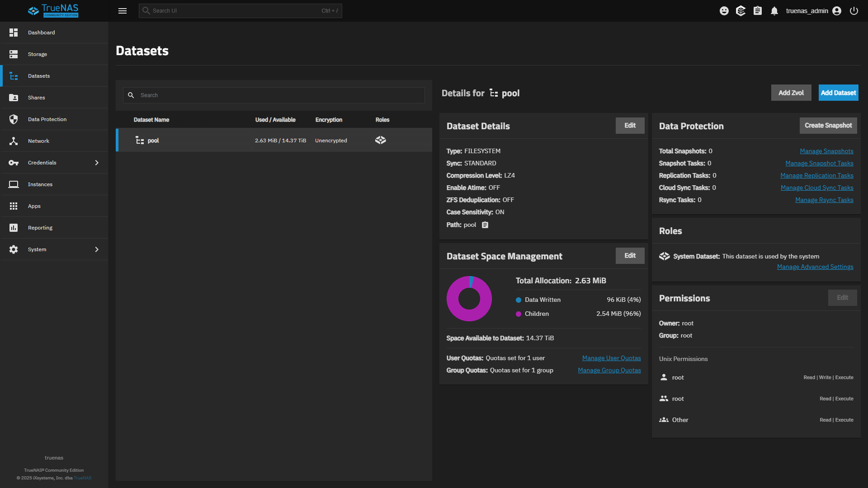Open the Jobs clipboard icon
Viewport: 868px width, 488px height.
click(758, 11)
